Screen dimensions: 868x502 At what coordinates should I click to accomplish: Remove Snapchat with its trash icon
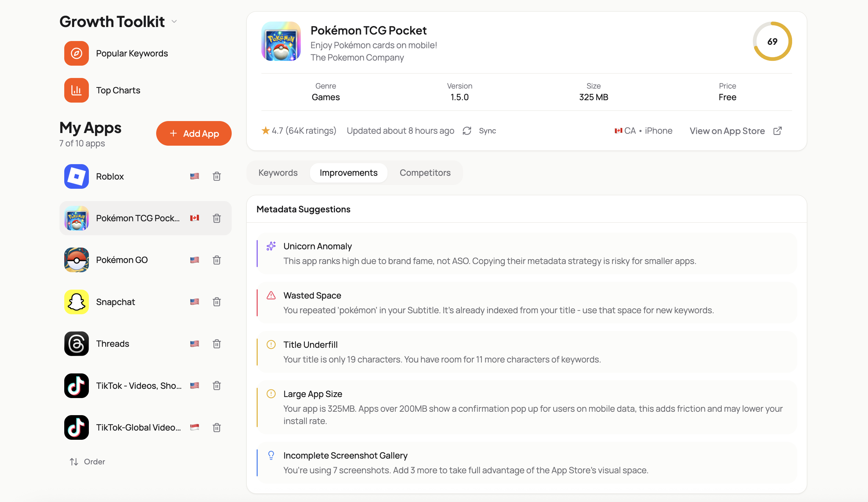[x=216, y=302]
